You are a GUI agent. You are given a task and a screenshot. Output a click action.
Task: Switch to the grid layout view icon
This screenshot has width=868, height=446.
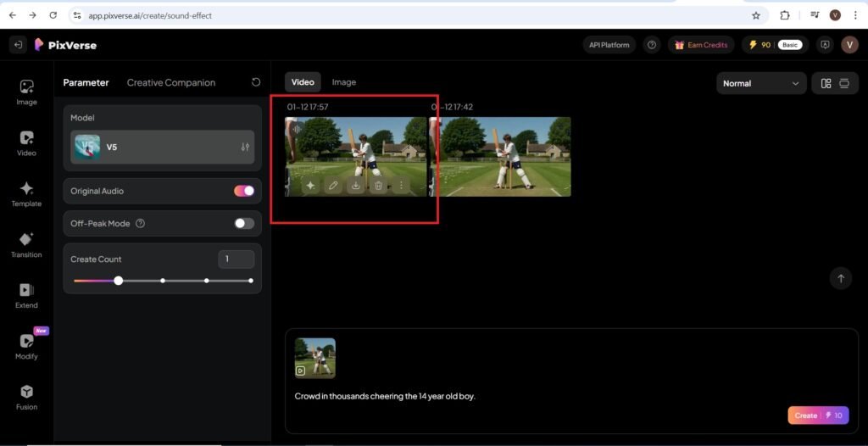click(x=826, y=83)
